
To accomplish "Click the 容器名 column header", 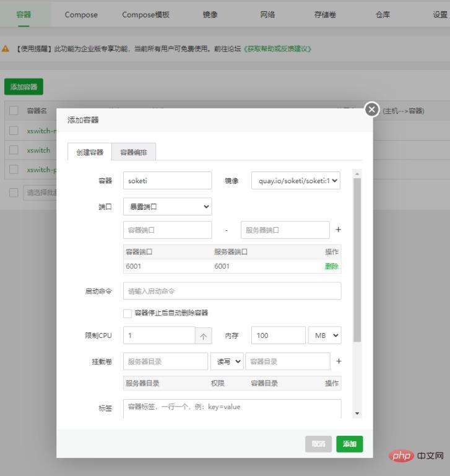I will coord(37,111).
